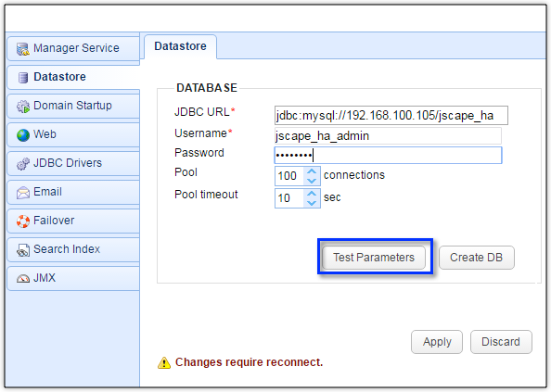Screen dimensions: 551x392
Task: Open the JDBC Drivers icon
Action: coord(23,164)
